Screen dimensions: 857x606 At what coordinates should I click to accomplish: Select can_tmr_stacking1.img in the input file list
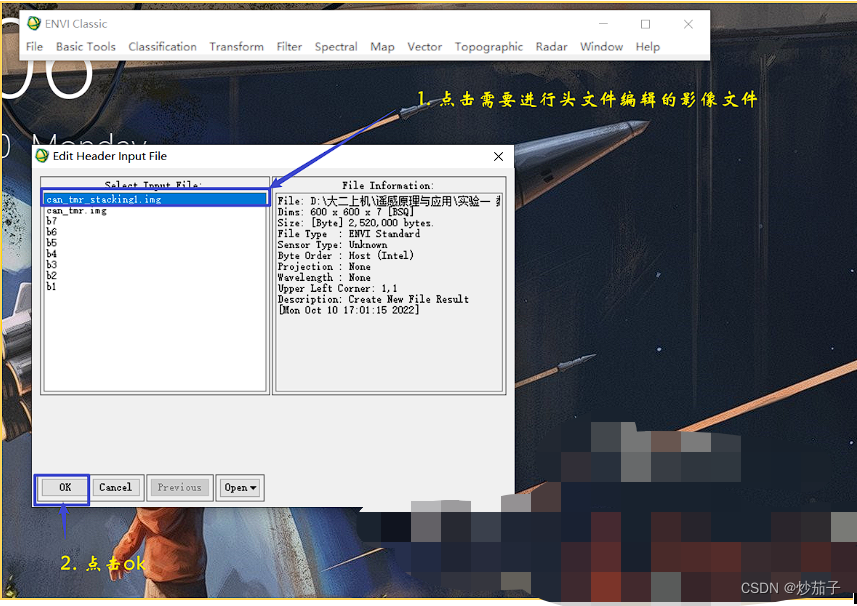155,199
